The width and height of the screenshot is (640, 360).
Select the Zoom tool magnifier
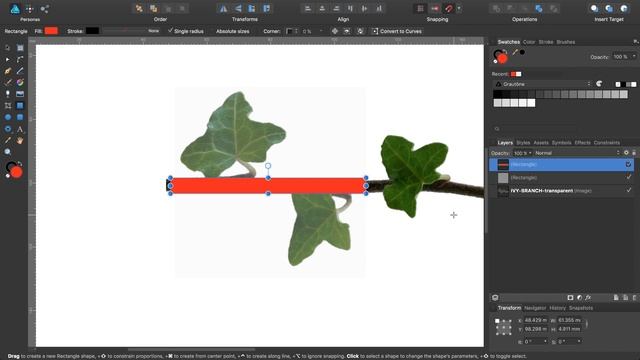(x=7, y=152)
